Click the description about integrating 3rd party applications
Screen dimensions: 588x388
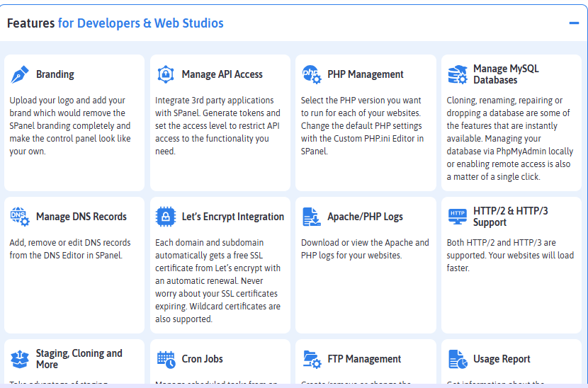(217, 125)
